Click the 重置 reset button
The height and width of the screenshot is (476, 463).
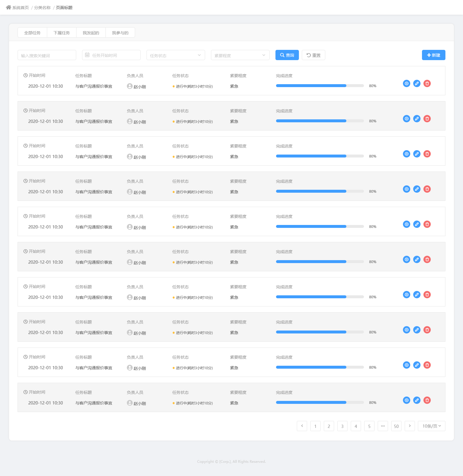tap(314, 55)
